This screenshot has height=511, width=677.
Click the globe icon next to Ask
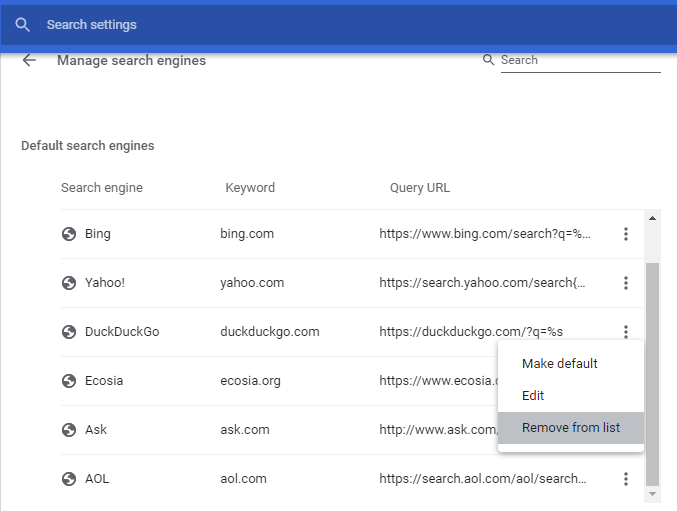[x=69, y=430]
